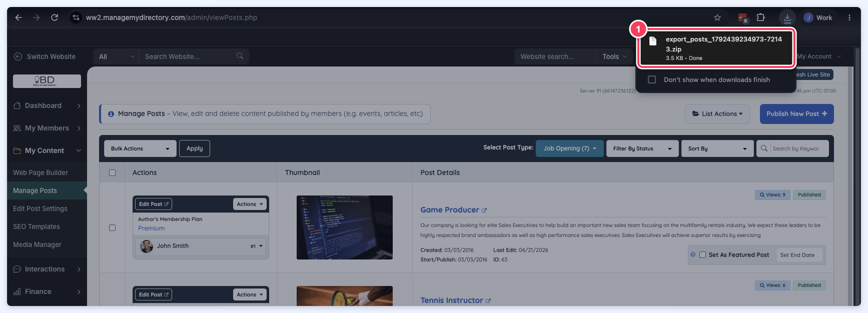This screenshot has width=868, height=313.
Task: Open the Job Opening (7) post type dropdown
Action: pos(570,148)
